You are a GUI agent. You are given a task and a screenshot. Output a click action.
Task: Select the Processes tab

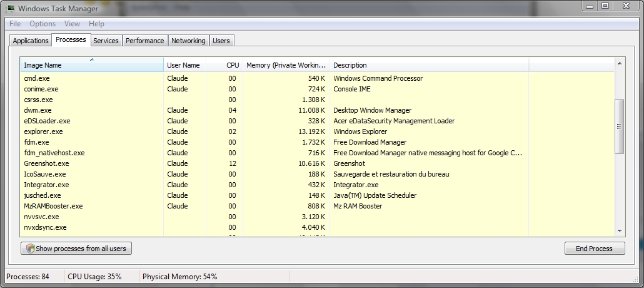pyautogui.click(x=71, y=39)
